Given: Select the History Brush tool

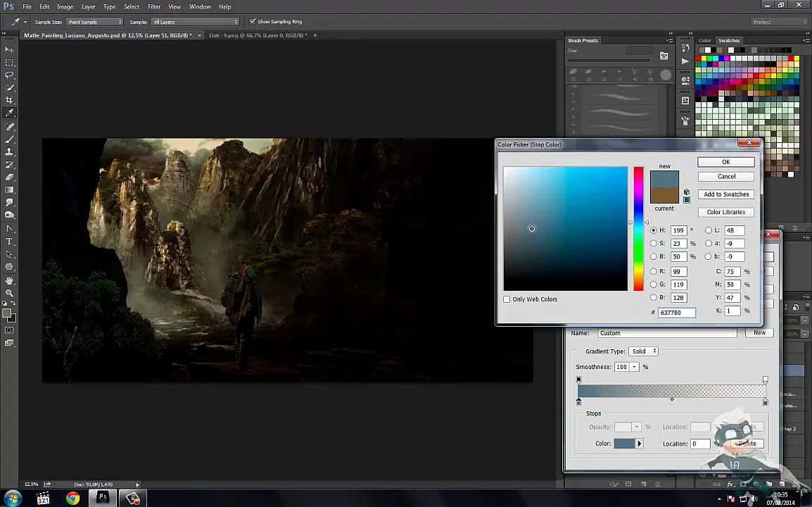Looking at the screenshot, I should click(9, 165).
